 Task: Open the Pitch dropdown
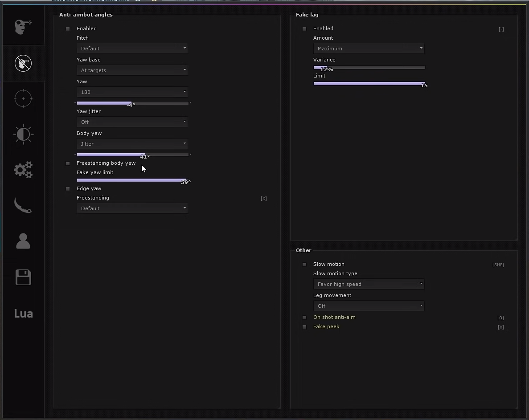[132, 48]
